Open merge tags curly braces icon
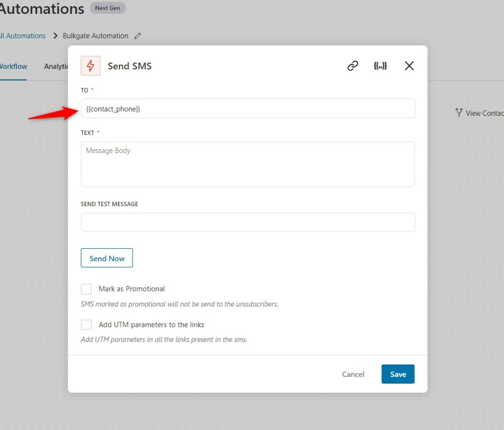This screenshot has height=430, width=504. [380, 66]
